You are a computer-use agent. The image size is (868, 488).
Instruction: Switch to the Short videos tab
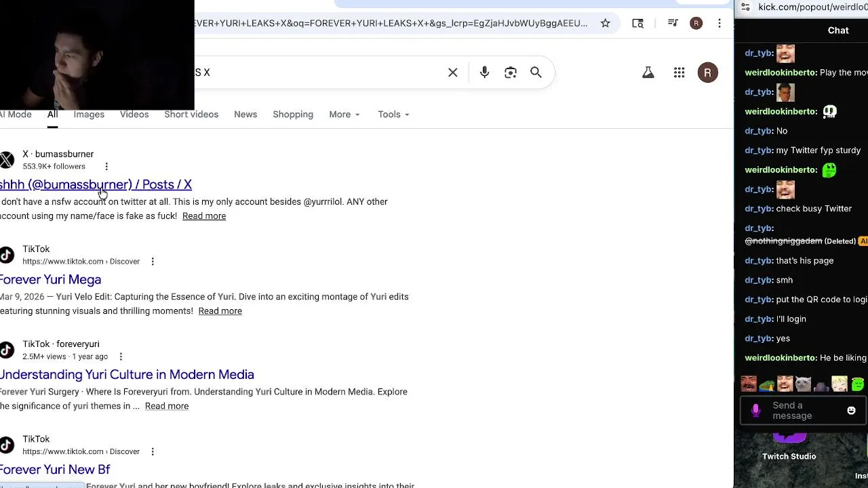pyautogui.click(x=191, y=115)
